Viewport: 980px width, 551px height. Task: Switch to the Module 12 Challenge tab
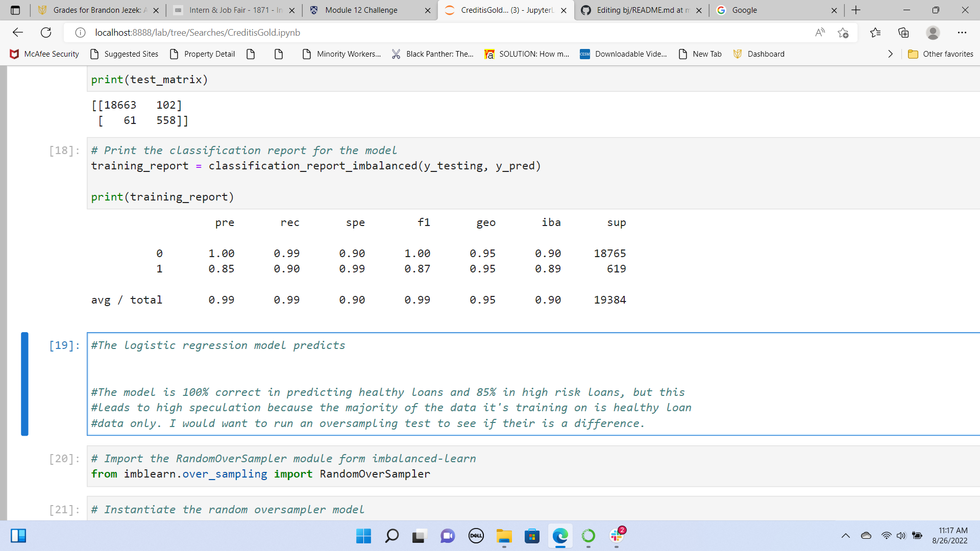pos(361,10)
